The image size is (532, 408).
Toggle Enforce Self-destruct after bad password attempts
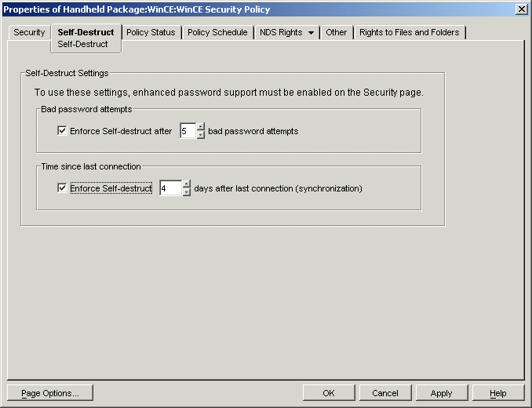point(62,131)
